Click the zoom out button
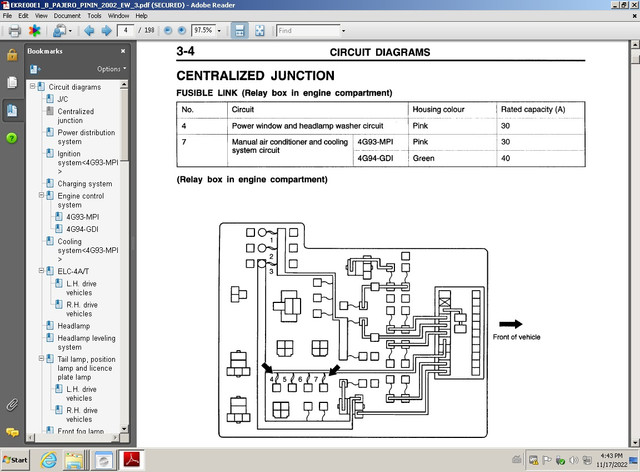Image resolution: width=640 pixels, height=472 pixels. coord(168,31)
